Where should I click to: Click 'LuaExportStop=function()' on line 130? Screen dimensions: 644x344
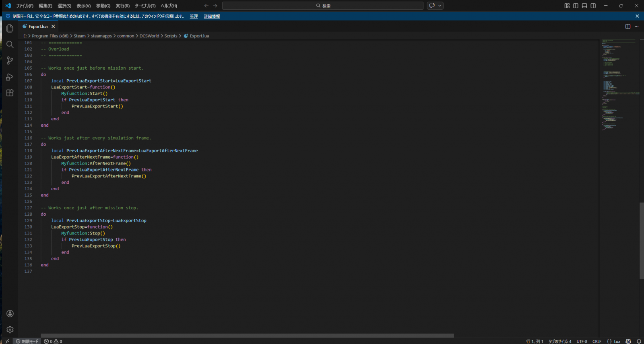82,227
